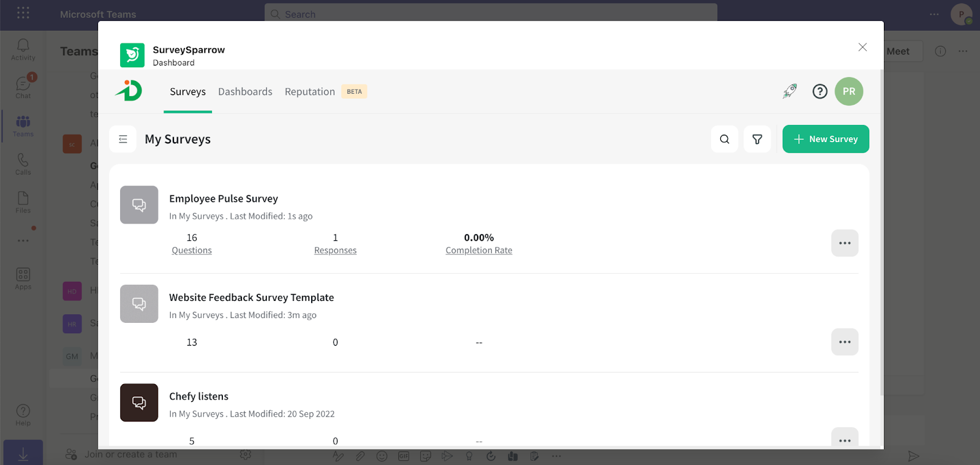This screenshot has width=980, height=465.
Task: Click the 0.00% completion rate value
Action: coord(479,238)
